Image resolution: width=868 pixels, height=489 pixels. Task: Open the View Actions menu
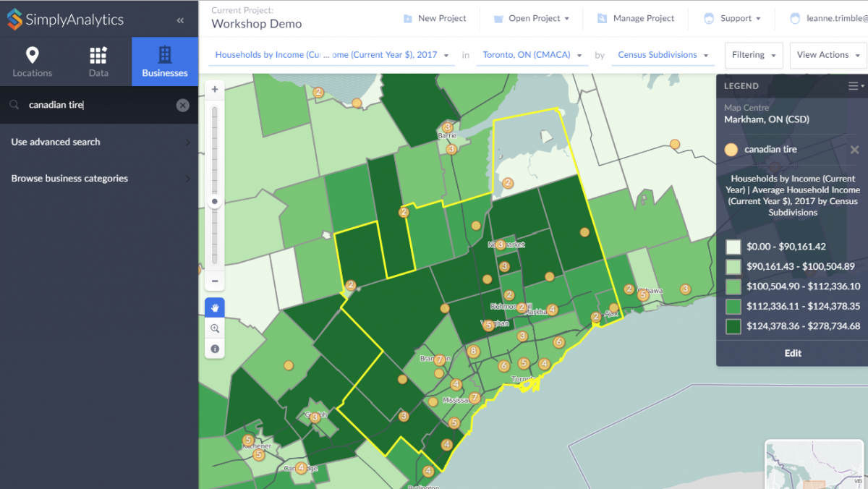[x=828, y=55]
